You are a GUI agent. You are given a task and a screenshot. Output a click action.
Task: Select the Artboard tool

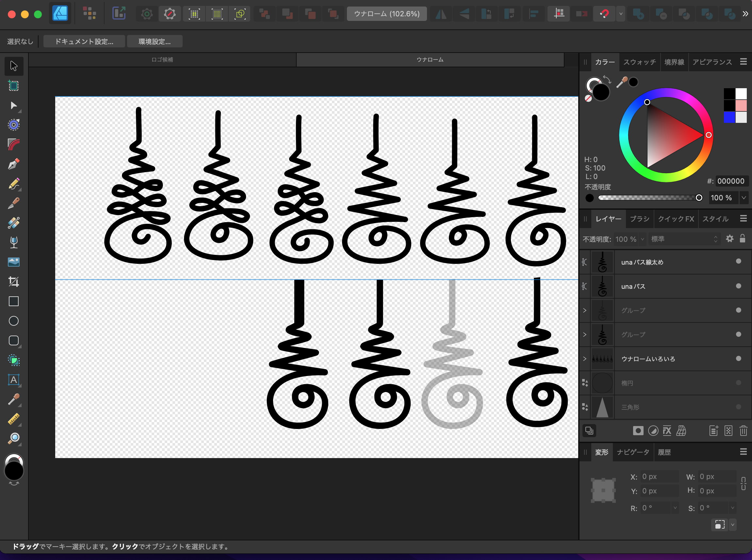[x=13, y=86]
